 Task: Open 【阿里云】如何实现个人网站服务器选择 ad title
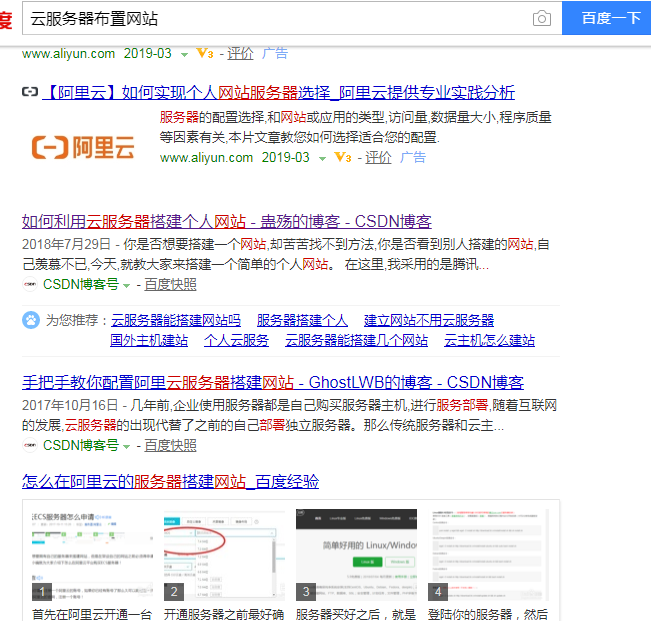[279, 92]
